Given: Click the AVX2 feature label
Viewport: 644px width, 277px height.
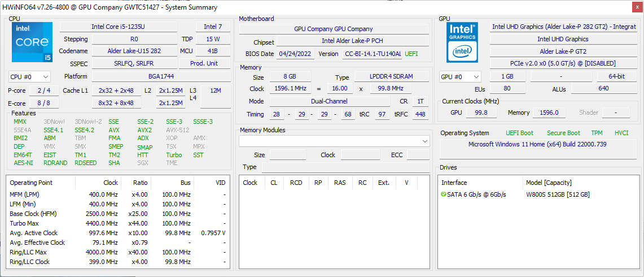Looking at the screenshot, I should click(144, 130).
